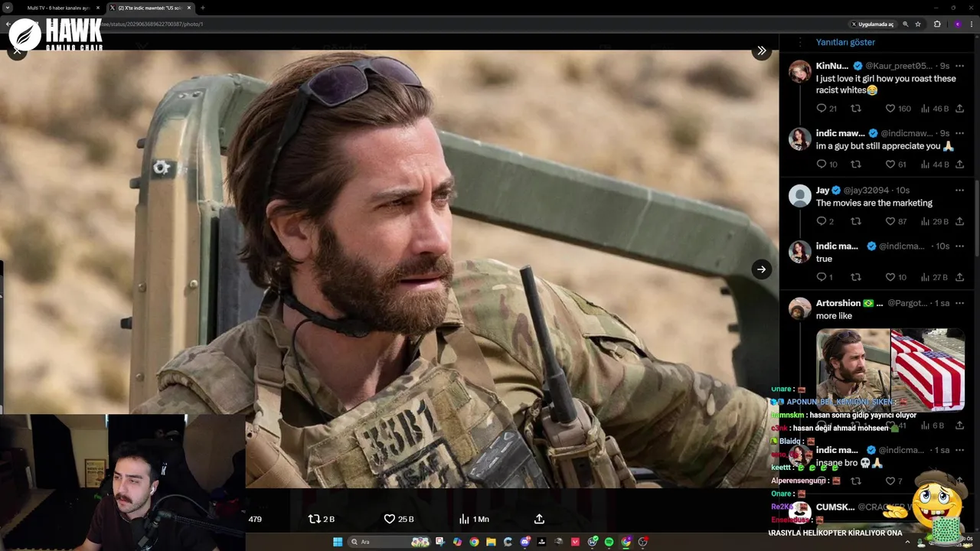The image size is (980, 551).
Task: Share the tweet using the icon under the photo
Action: click(539, 519)
